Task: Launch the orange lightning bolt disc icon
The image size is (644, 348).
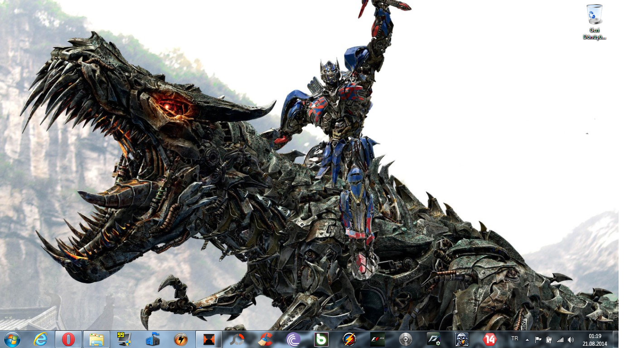Action: pos(180,339)
